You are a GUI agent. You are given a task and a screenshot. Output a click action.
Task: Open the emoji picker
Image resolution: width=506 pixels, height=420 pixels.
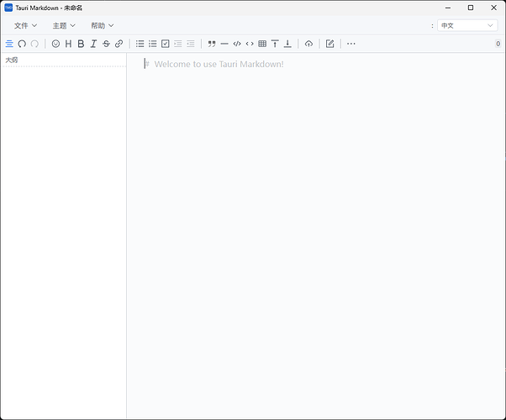coord(55,44)
